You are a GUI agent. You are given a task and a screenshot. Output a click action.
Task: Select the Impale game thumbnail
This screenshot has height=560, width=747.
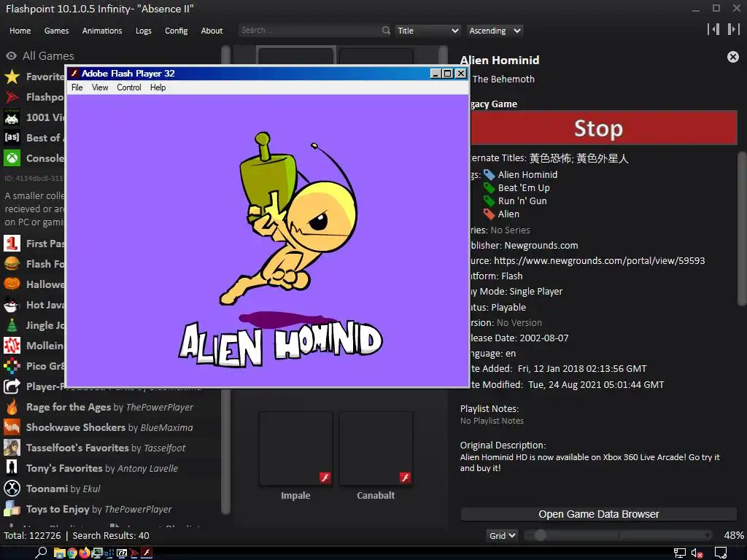coord(295,448)
